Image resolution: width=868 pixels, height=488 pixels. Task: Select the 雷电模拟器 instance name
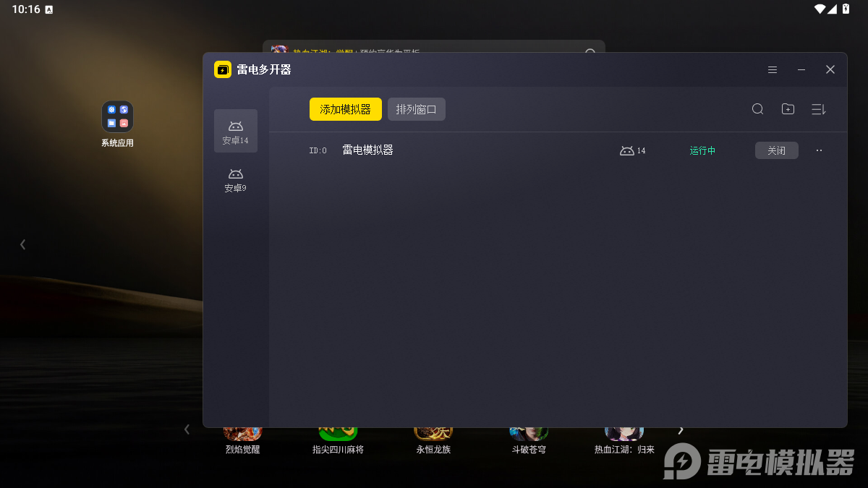(x=367, y=150)
